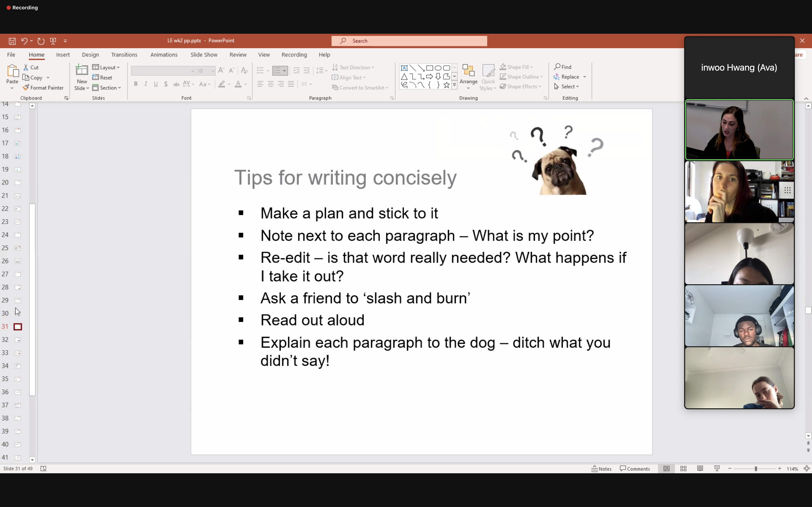This screenshot has height=507, width=812.
Task: Open the Comments pane button
Action: [635, 469]
